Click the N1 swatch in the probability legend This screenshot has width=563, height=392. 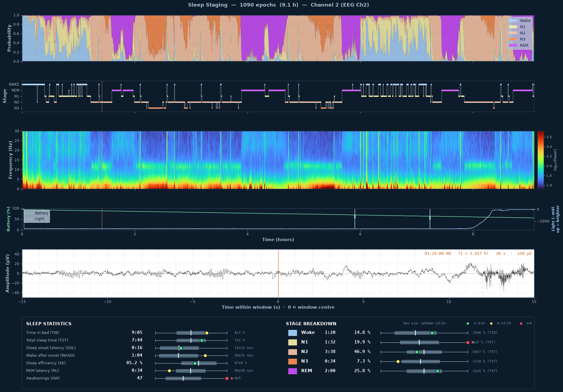tap(513, 27)
